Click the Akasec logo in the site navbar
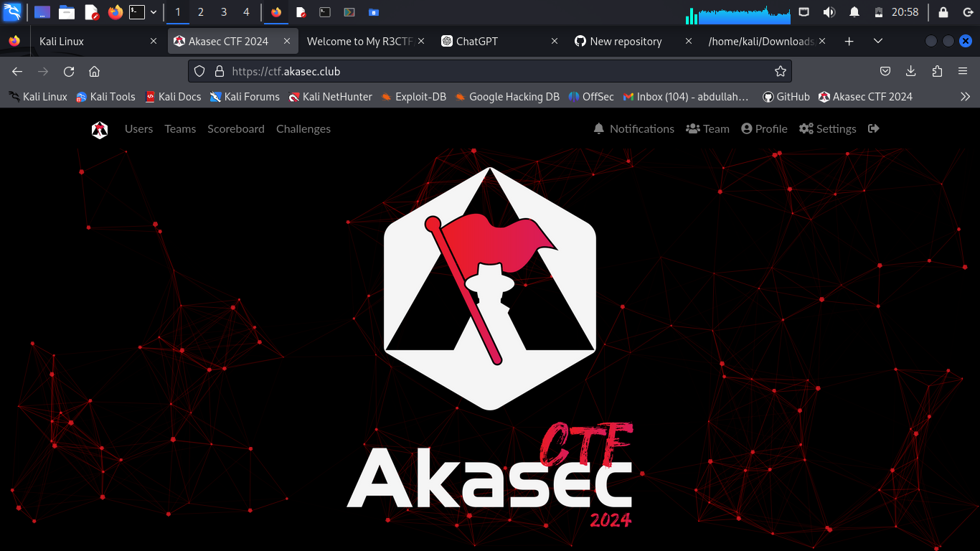 coord(100,129)
